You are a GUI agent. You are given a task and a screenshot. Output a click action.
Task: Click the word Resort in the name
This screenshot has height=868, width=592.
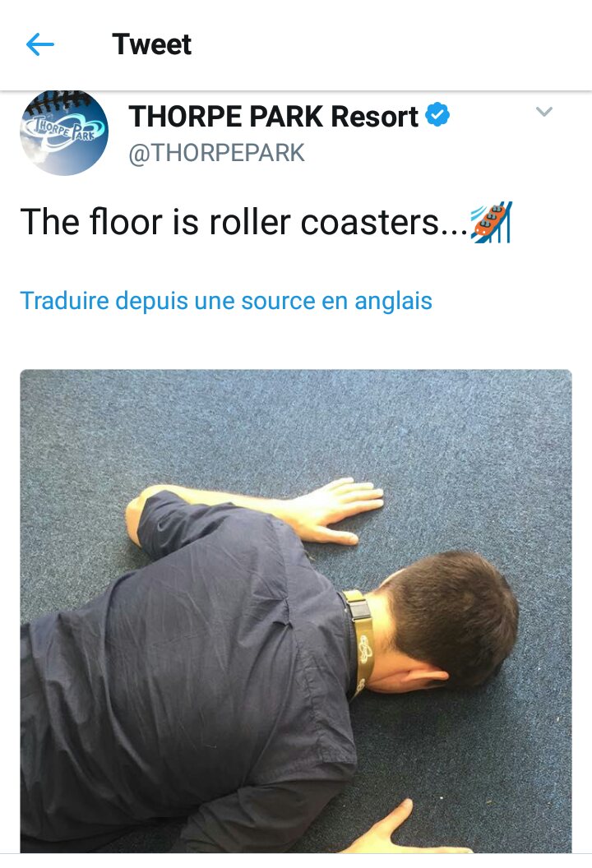(374, 116)
